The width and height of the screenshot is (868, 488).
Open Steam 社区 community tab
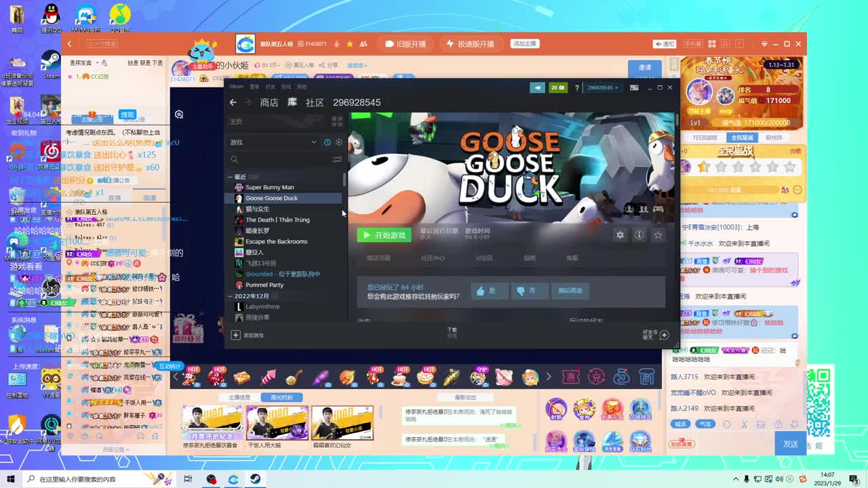pos(315,102)
